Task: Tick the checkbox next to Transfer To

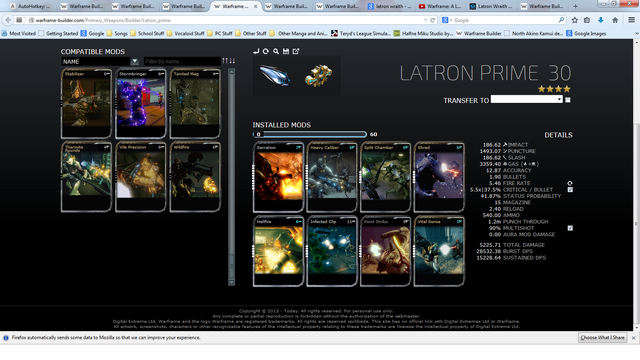Action: (x=567, y=100)
